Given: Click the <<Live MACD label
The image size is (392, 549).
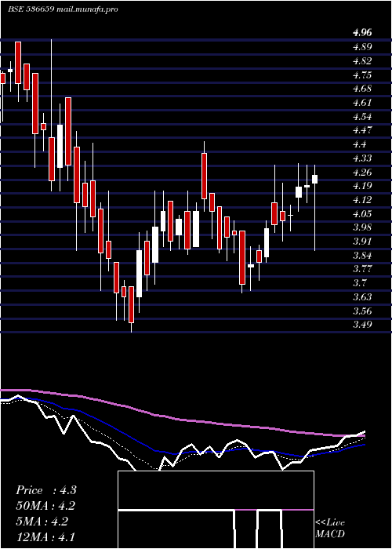Looking at the screenshot, I should (330, 529).
